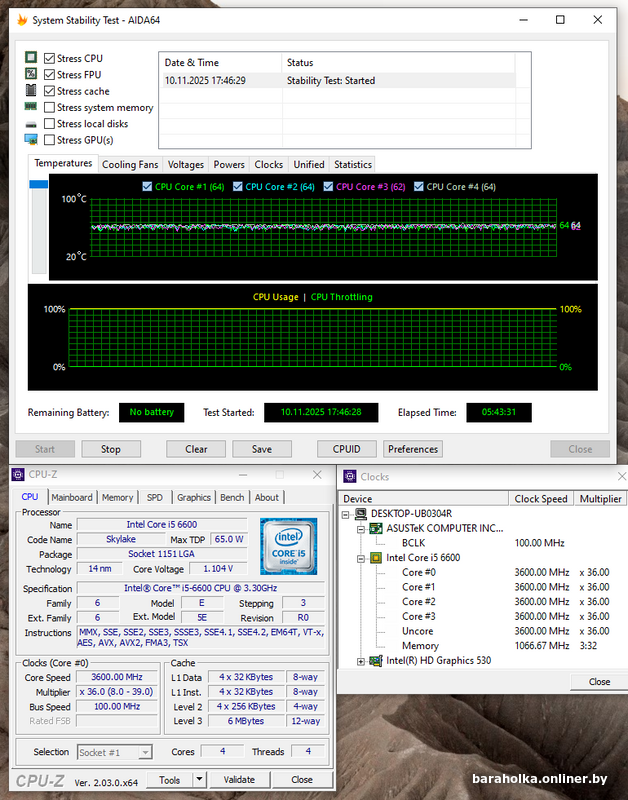
Task: Click the Intel Core i5 inside logo
Action: 288,546
